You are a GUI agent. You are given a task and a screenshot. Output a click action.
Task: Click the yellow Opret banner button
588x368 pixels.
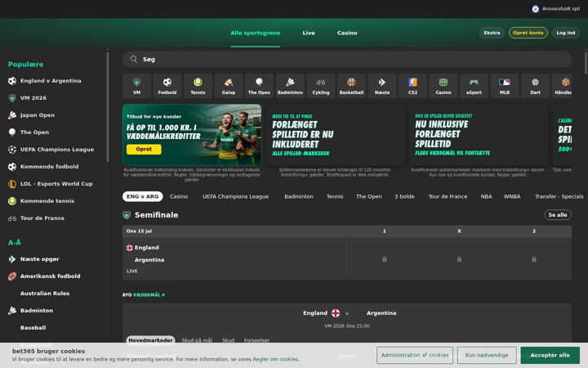(144, 150)
